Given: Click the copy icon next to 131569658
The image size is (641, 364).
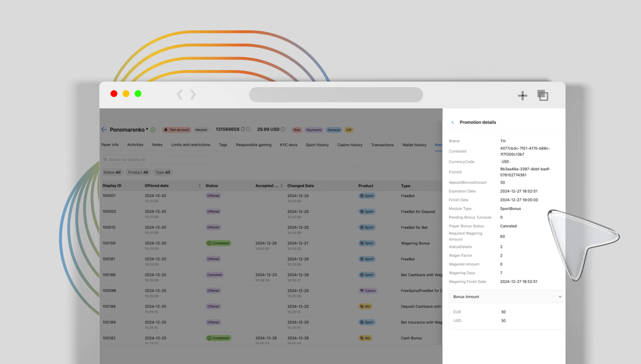Looking at the screenshot, I should coord(243,129).
